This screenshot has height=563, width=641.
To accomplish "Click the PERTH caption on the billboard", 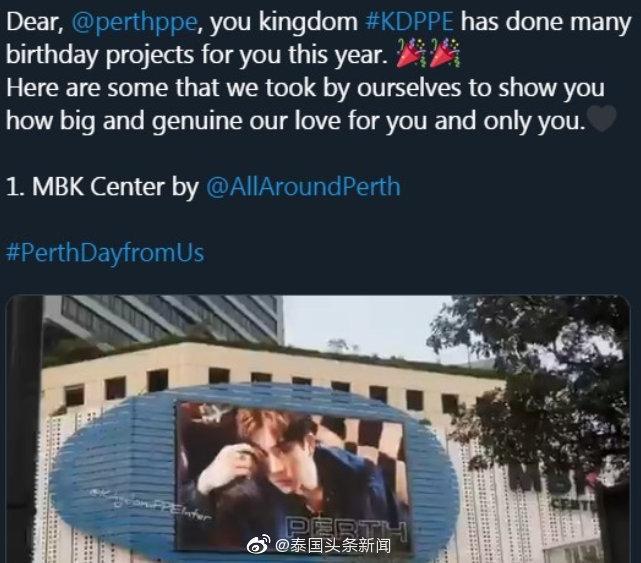I will coord(346,527).
